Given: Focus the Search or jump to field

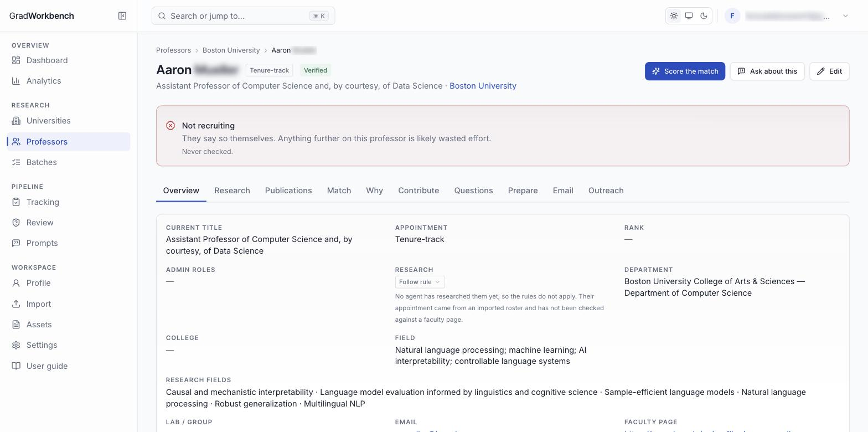Looking at the screenshot, I should pyautogui.click(x=243, y=16).
